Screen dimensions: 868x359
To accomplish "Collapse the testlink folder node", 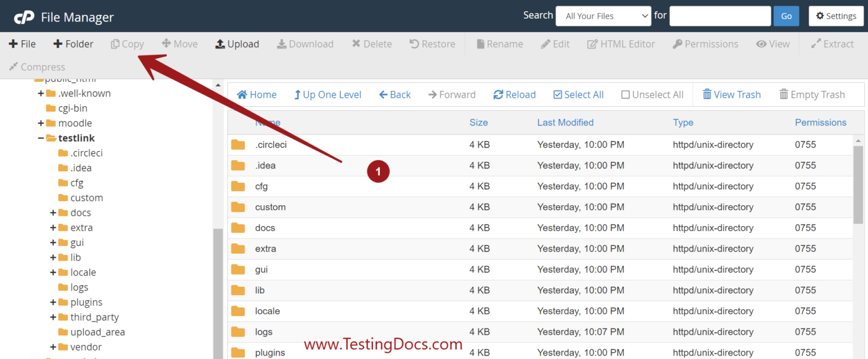I will coord(41,137).
